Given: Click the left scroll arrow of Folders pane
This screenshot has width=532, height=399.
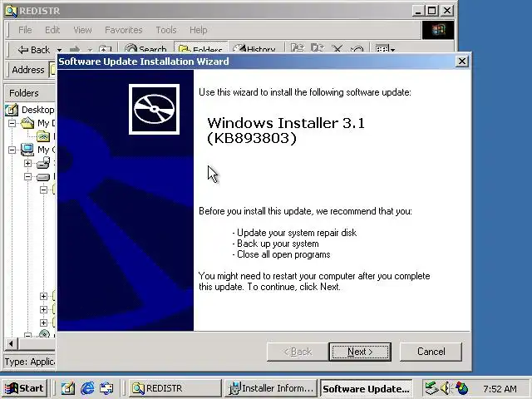Looking at the screenshot, I should [11, 344].
